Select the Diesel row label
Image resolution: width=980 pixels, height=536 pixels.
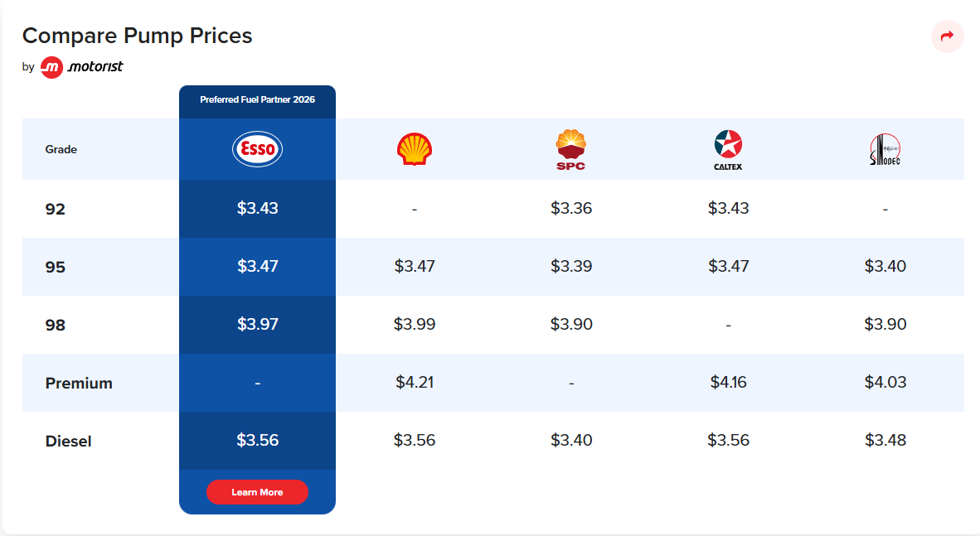coord(68,441)
